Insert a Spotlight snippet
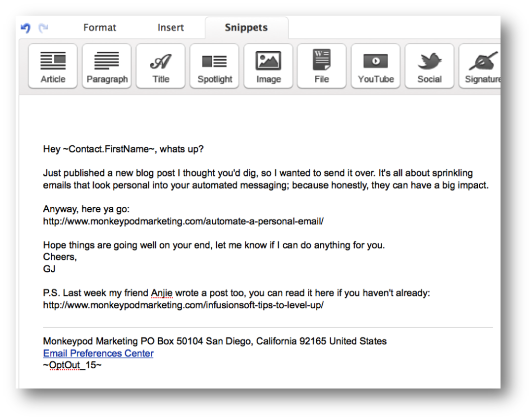Screen dimensions: 532x420 click(x=214, y=65)
